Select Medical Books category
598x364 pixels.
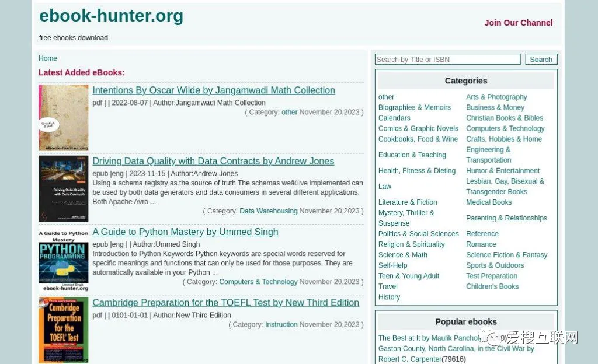pos(489,202)
